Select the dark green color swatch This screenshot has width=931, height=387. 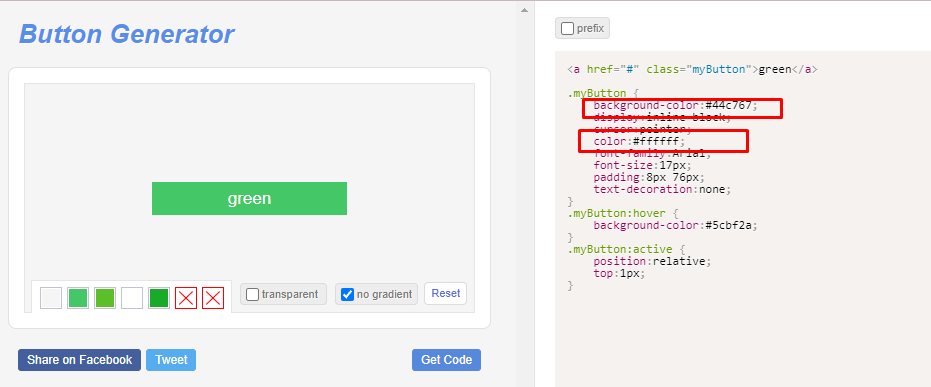click(159, 298)
